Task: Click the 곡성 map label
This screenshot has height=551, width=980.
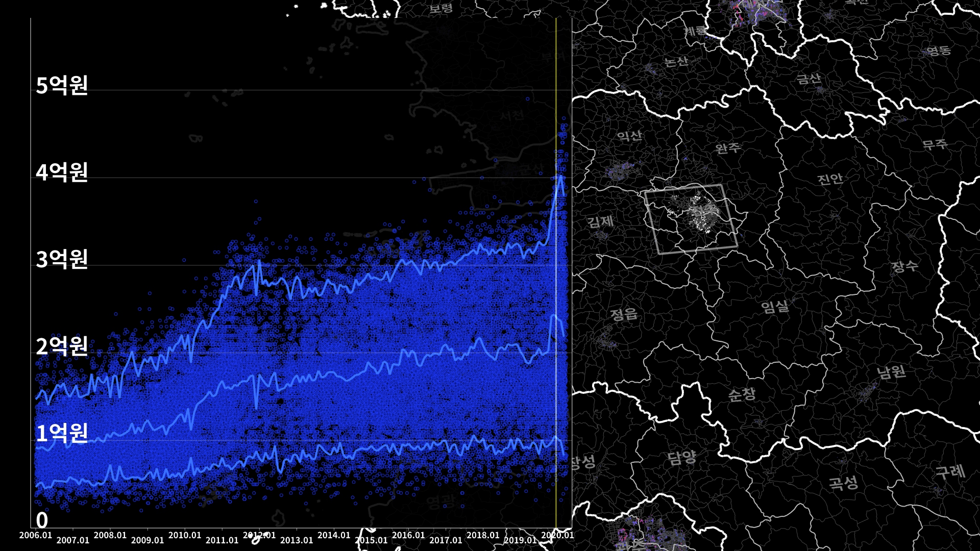Action: pos(843,482)
